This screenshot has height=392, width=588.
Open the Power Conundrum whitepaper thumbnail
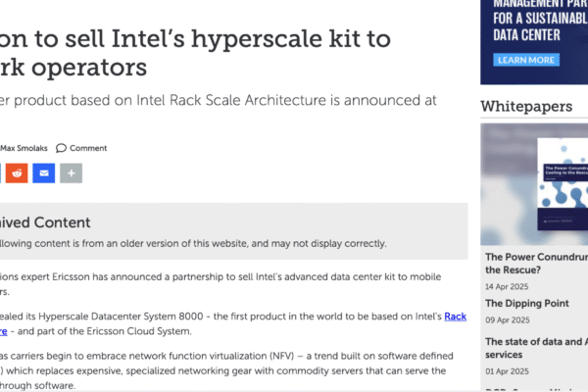tap(534, 184)
